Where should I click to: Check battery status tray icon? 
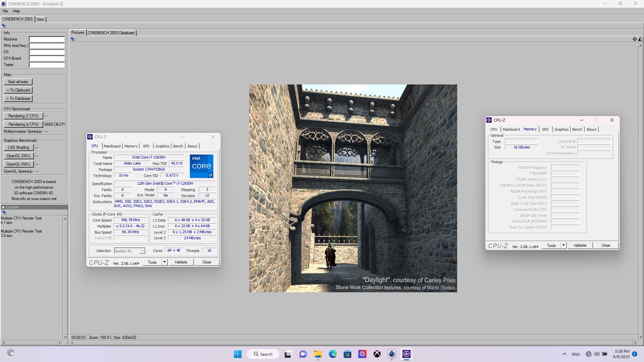(605, 354)
